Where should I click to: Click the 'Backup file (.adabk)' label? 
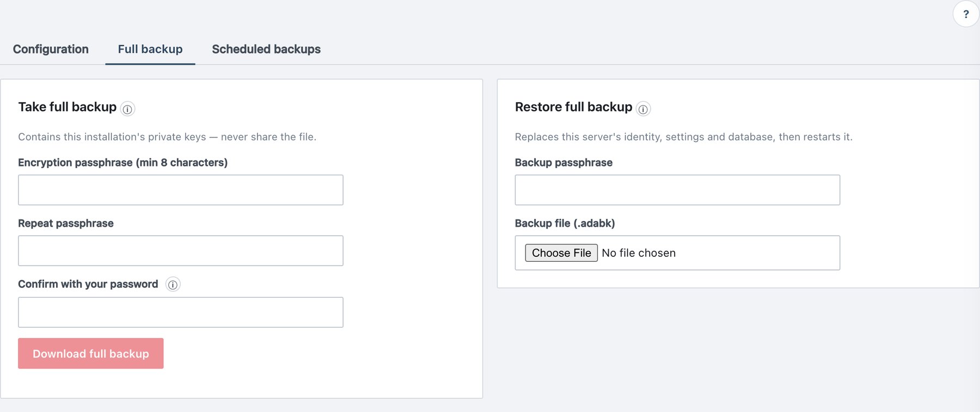[x=565, y=223]
